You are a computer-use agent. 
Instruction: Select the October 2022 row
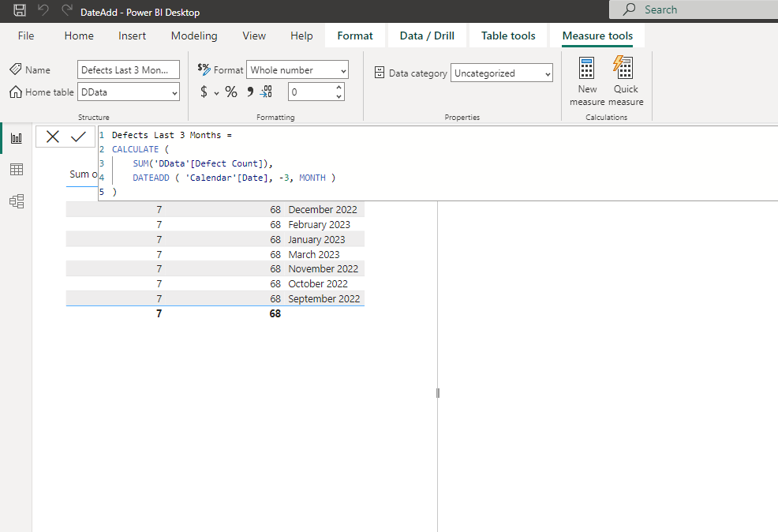[215, 283]
